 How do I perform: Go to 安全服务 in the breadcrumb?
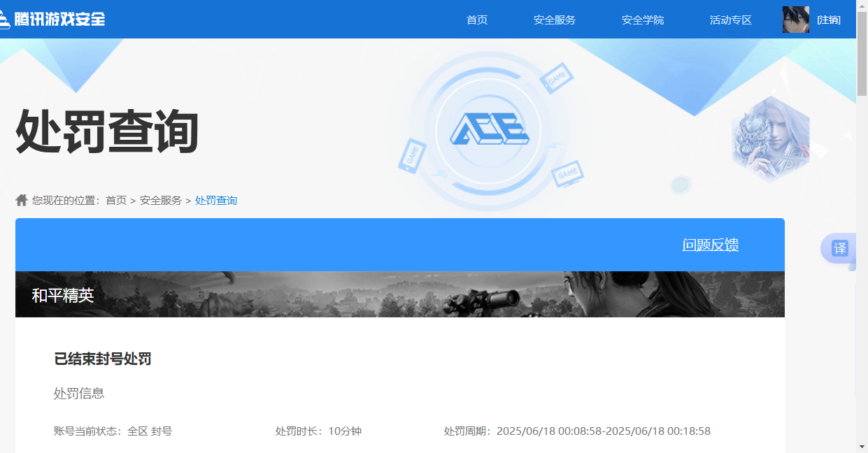(161, 200)
